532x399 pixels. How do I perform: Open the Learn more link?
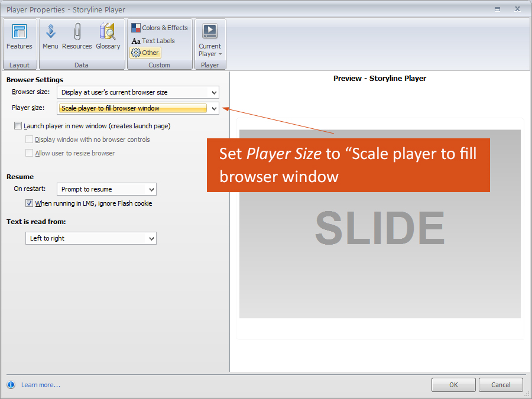[x=41, y=385]
